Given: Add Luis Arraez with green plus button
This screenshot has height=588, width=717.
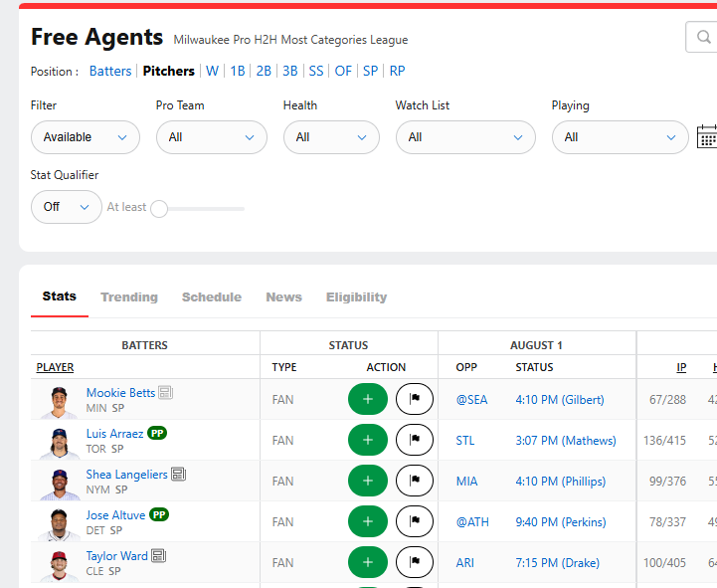Looking at the screenshot, I should (x=368, y=440).
